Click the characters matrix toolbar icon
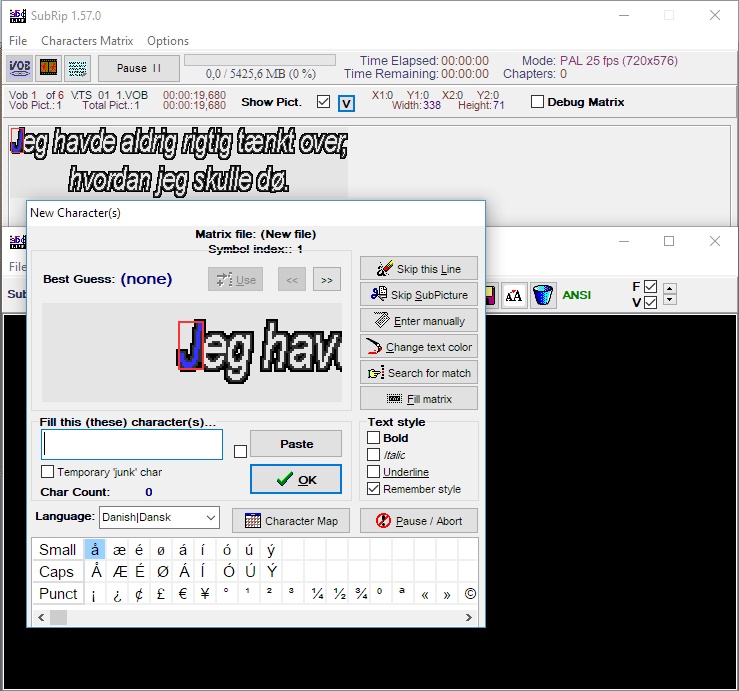739x691 pixels. pos(77,68)
